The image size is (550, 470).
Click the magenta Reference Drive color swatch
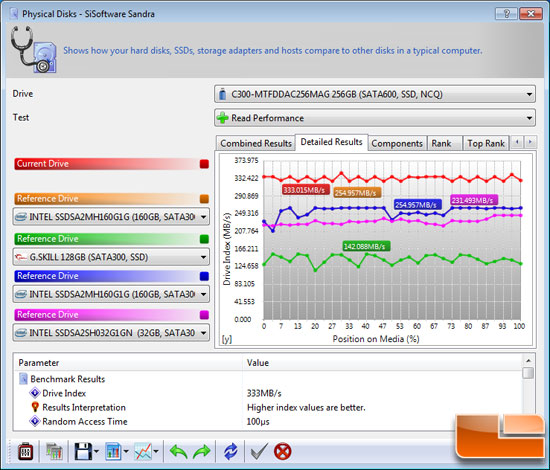click(204, 315)
